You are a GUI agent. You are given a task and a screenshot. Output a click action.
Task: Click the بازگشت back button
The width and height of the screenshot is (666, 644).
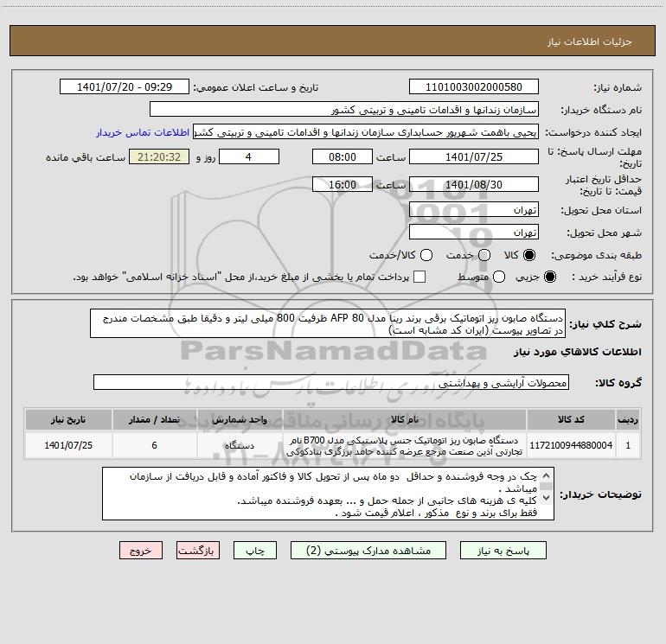pyautogui.click(x=198, y=551)
